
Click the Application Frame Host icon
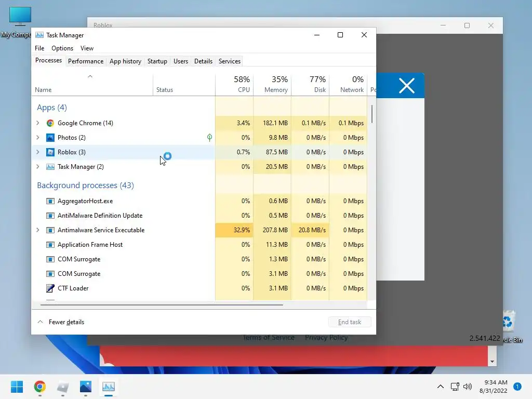[x=50, y=245]
